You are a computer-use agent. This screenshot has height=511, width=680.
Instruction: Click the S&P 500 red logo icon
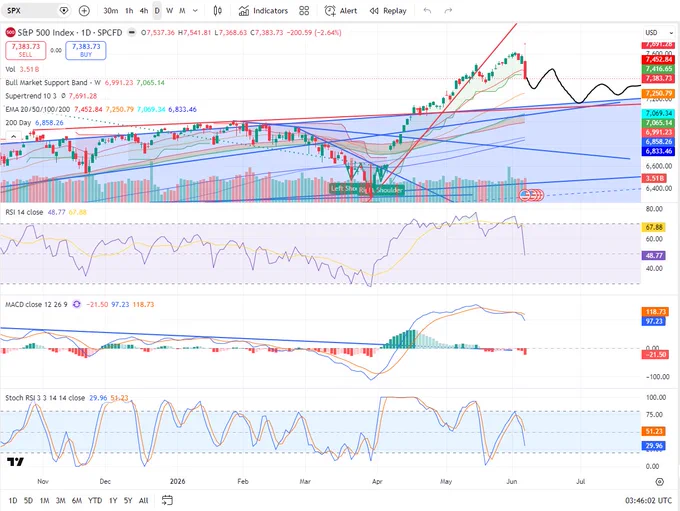tap(10, 33)
